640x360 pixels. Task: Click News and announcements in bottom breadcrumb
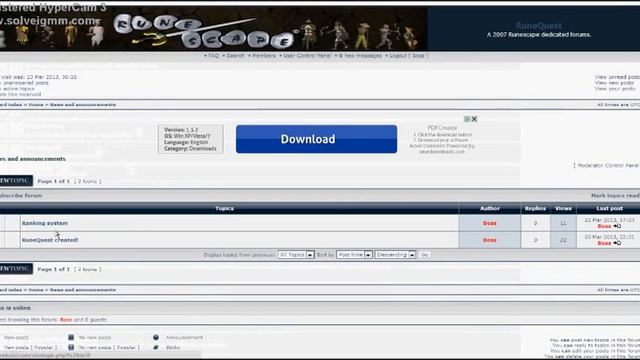click(83, 290)
